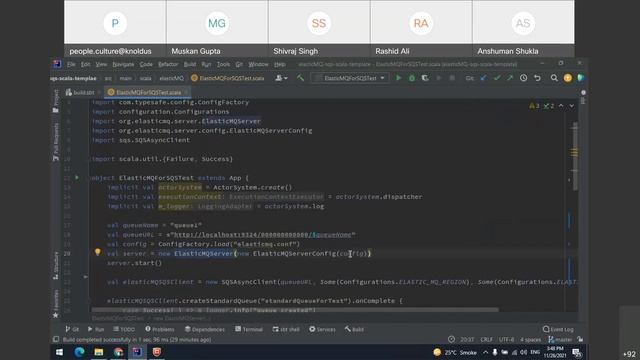
Task: Open the red app icon on the taskbar
Action: click(157, 352)
